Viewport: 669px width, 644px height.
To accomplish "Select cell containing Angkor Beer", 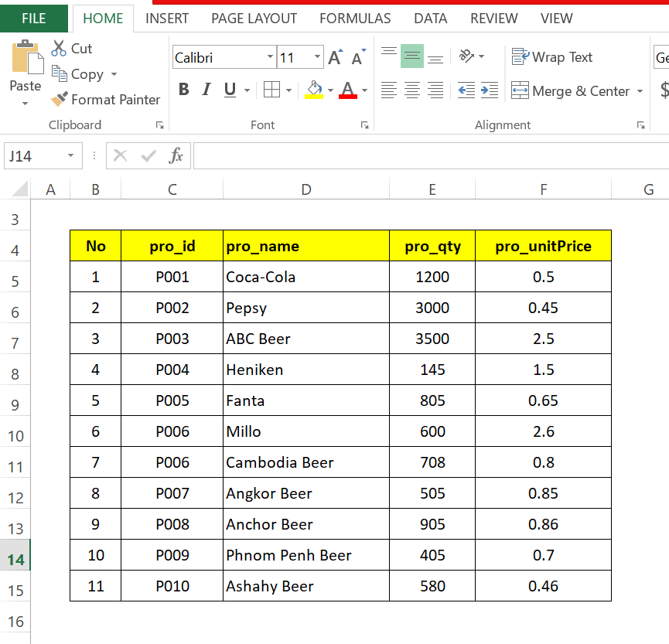I will [306, 493].
